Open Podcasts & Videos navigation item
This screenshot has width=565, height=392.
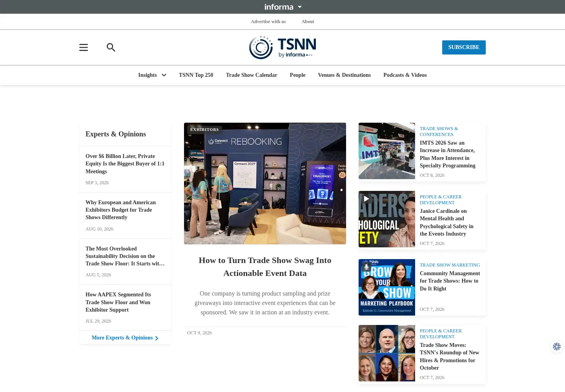405,75
